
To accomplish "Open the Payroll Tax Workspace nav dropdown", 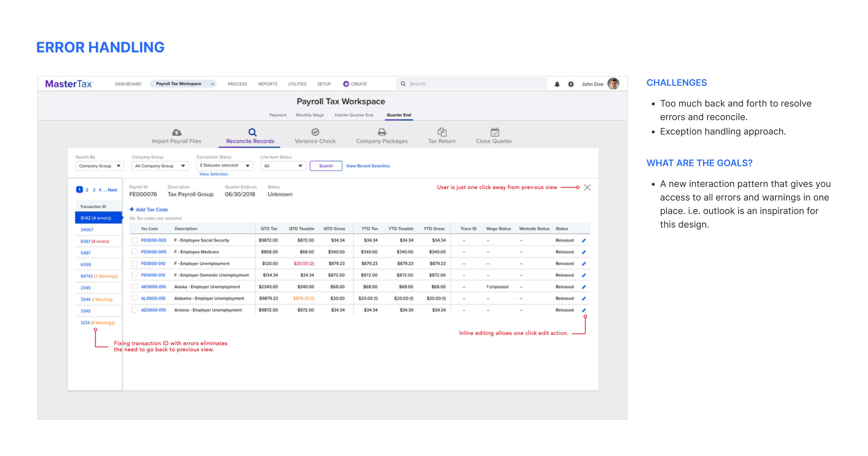I will point(183,84).
